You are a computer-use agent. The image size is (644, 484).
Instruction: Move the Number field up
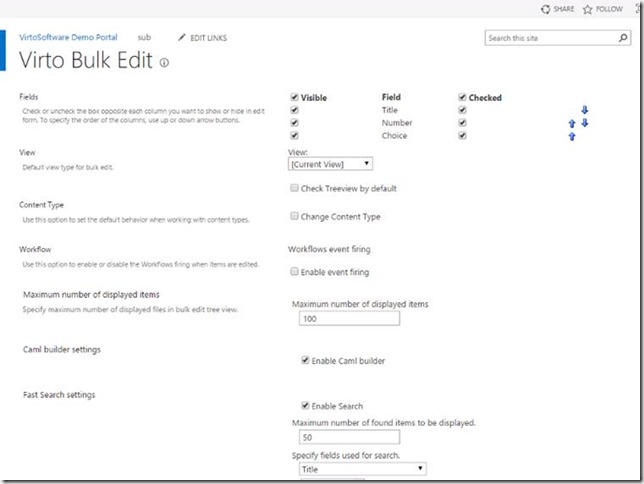[572, 123]
